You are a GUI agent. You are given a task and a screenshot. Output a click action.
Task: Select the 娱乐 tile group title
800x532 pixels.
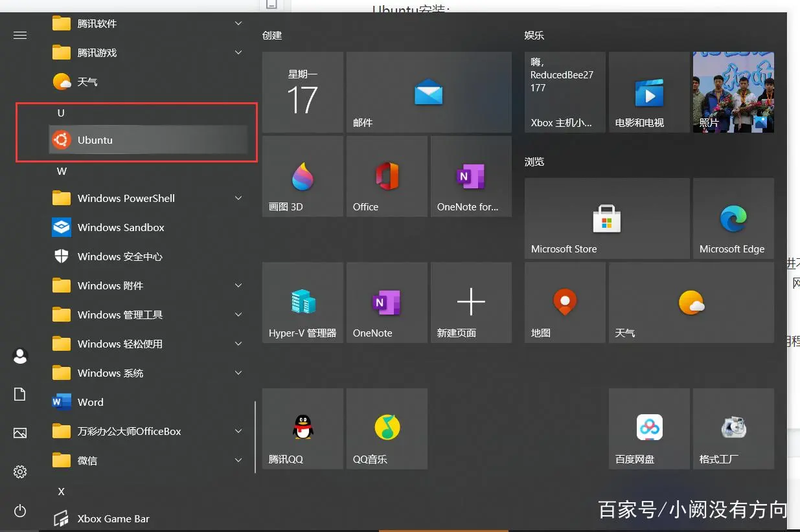534,35
